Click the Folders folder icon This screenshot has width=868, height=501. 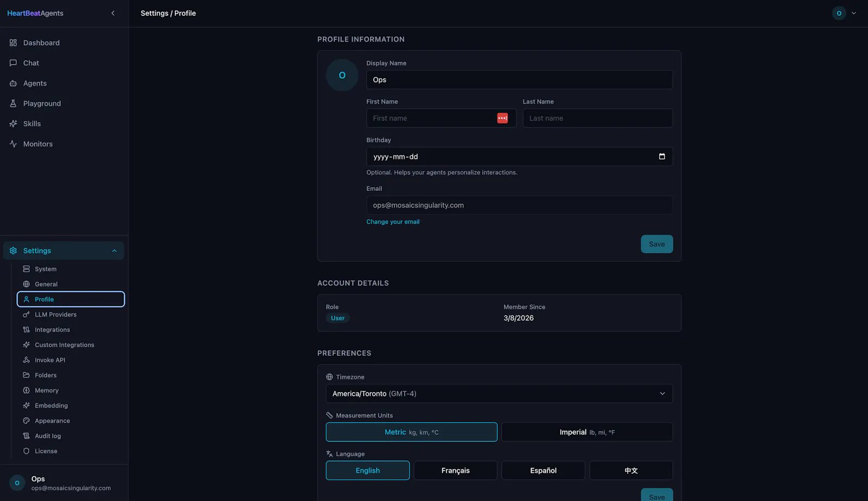(x=26, y=375)
